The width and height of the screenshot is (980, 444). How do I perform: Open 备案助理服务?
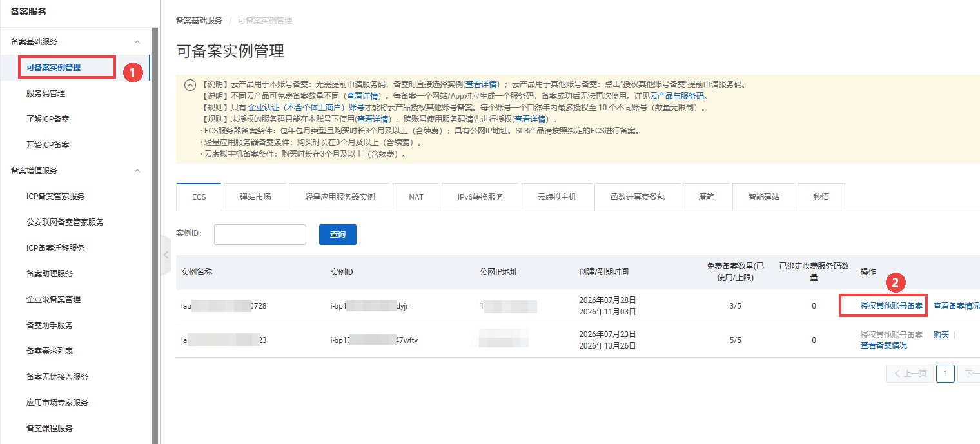pos(50,274)
